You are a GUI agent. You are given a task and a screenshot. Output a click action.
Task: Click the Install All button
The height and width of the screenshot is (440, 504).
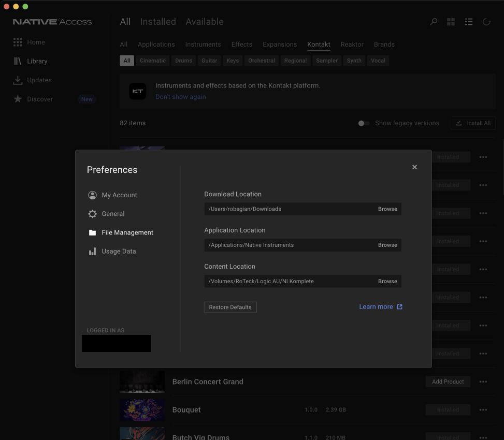pos(473,123)
